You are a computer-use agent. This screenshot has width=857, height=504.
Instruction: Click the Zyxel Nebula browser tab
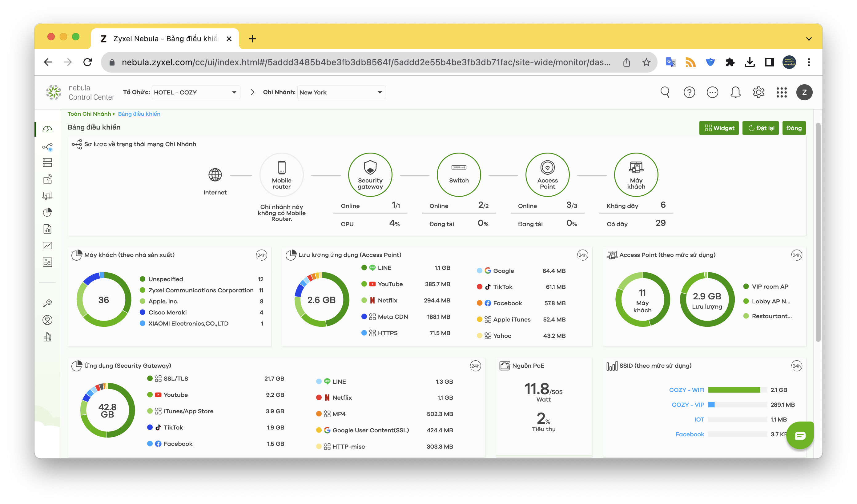pos(165,38)
